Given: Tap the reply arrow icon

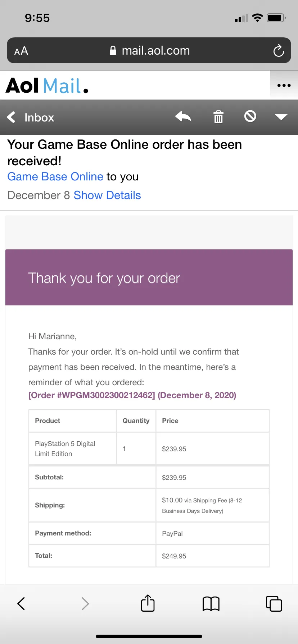Looking at the screenshot, I should coord(183,117).
